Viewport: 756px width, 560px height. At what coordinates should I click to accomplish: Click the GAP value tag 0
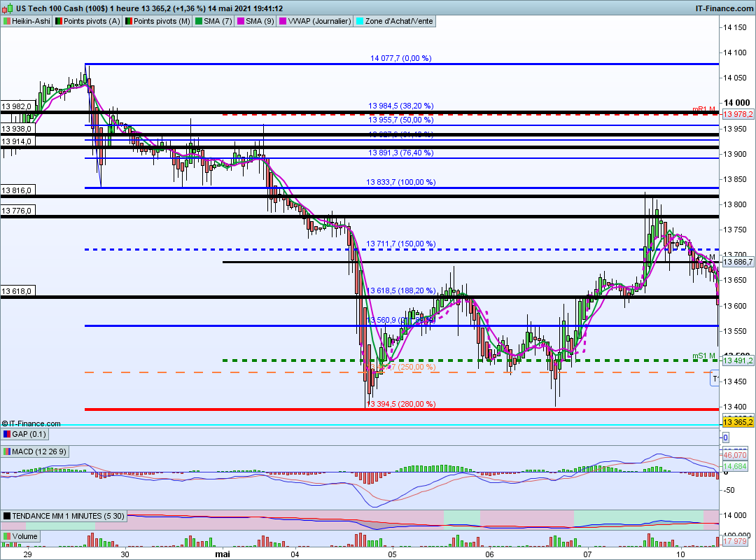pyautogui.click(x=726, y=438)
